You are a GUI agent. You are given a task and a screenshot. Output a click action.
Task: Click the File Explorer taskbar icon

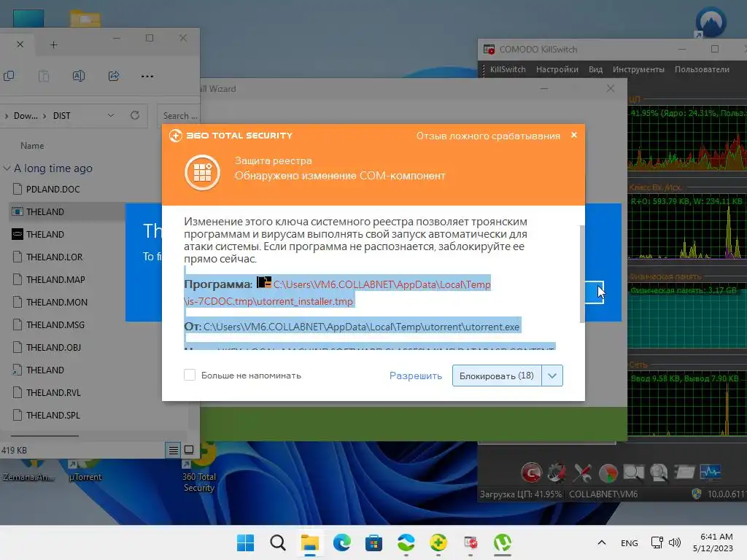point(309,542)
